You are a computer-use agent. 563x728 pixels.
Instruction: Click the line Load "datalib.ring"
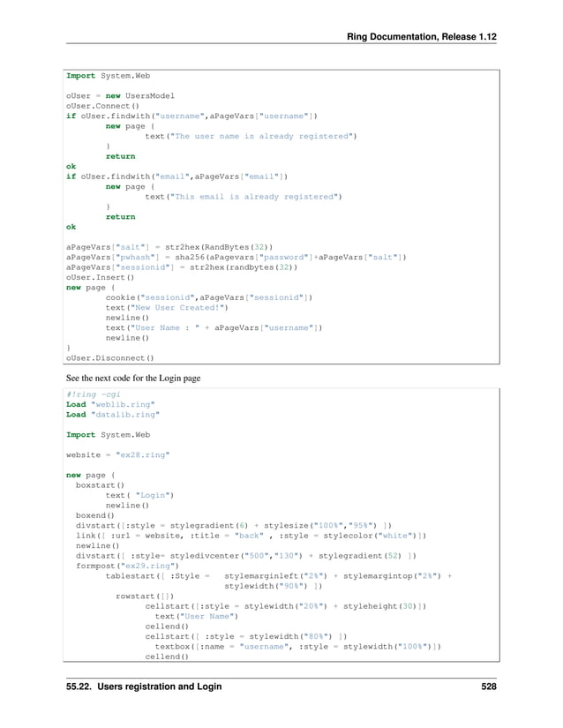(113, 415)
